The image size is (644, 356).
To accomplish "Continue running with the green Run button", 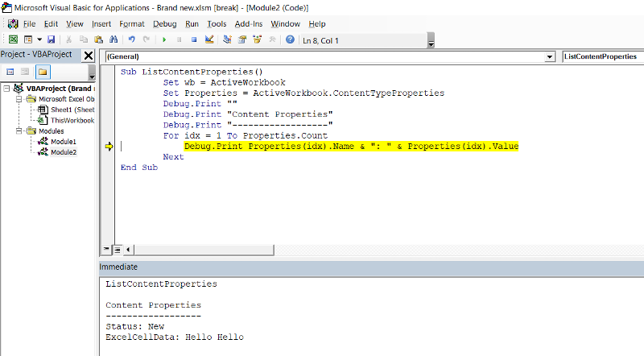I will pos(164,39).
